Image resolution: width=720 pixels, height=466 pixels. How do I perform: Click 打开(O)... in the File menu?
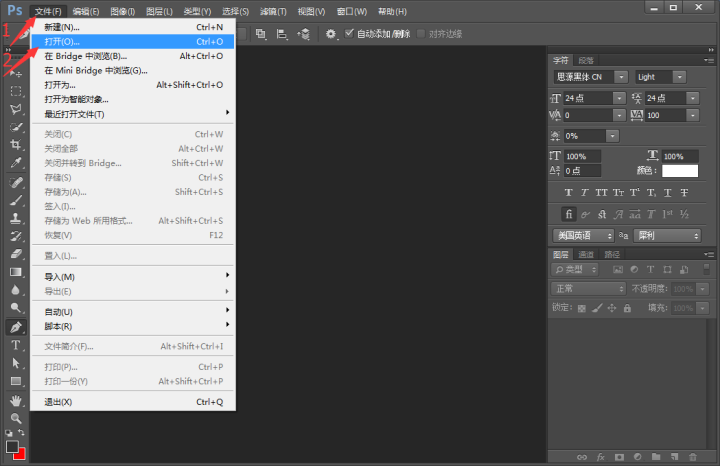click(x=62, y=42)
